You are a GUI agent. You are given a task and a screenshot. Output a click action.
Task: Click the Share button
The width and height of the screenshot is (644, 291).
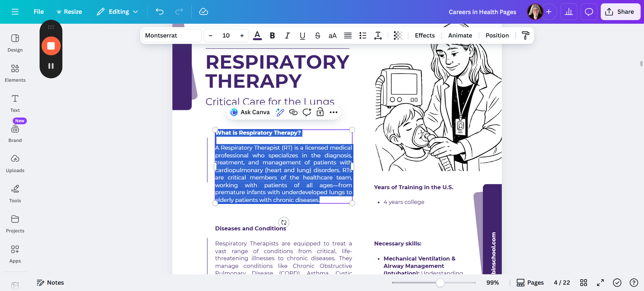click(x=620, y=12)
